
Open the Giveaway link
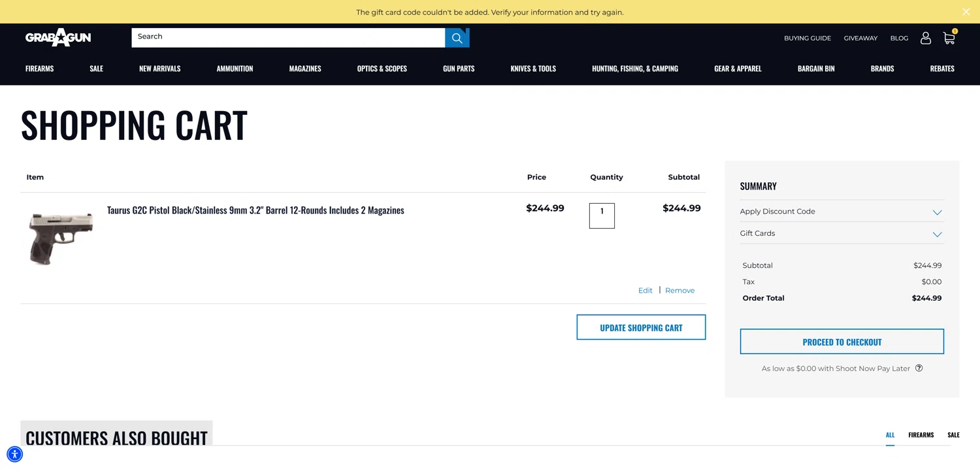pyautogui.click(x=860, y=38)
